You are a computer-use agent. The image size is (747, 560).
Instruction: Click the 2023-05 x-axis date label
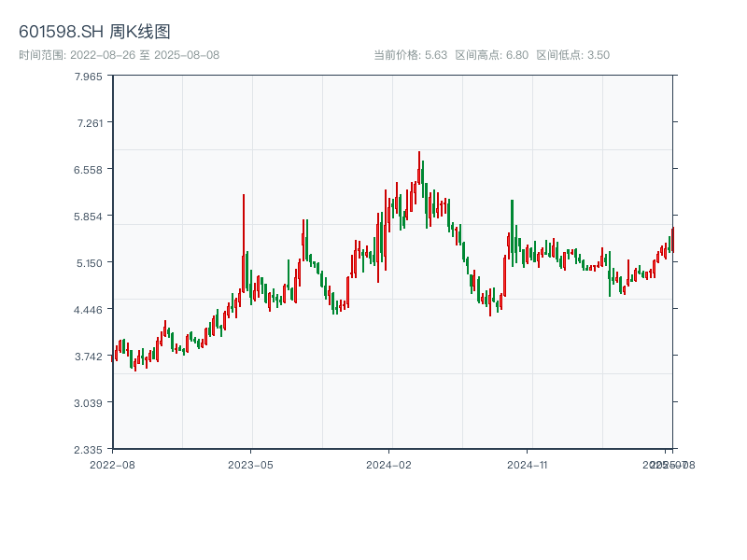point(250,464)
